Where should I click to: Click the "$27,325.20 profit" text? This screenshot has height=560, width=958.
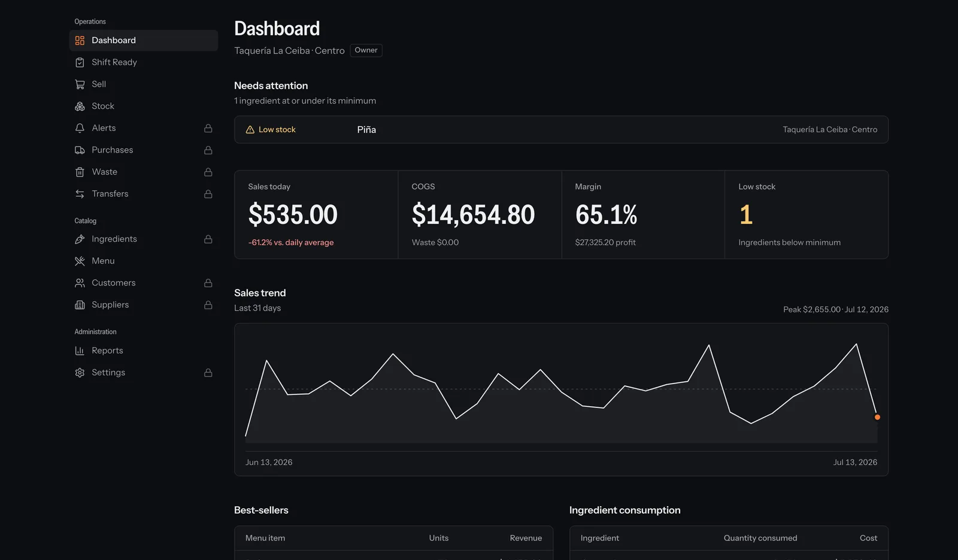[x=605, y=243]
